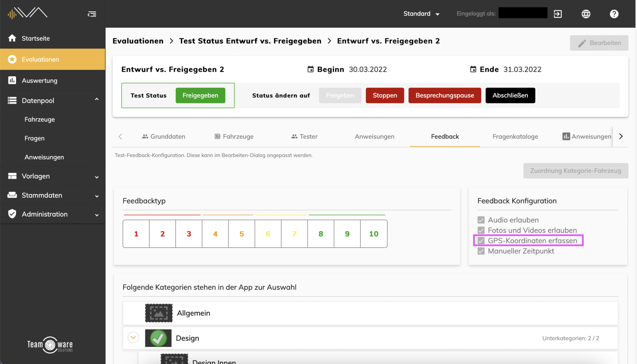Expand the Stammdaten menu section

click(x=97, y=196)
